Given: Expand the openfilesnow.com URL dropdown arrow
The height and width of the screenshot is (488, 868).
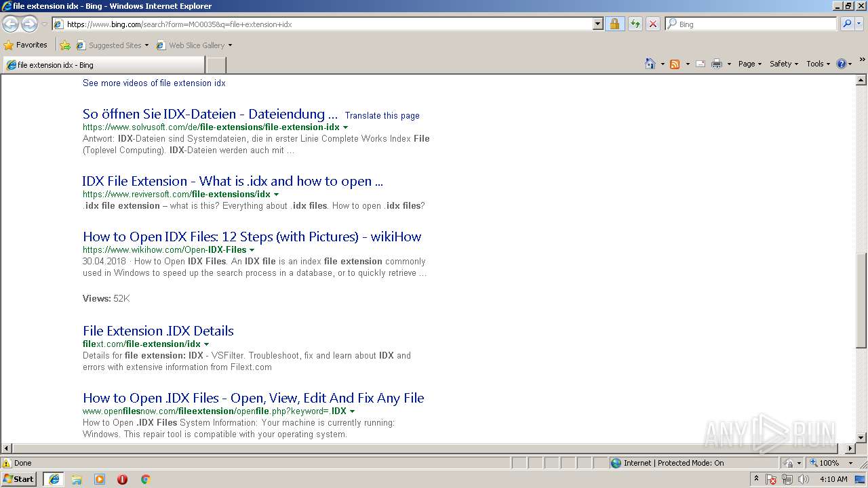Looking at the screenshot, I should pyautogui.click(x=352, y=411).
